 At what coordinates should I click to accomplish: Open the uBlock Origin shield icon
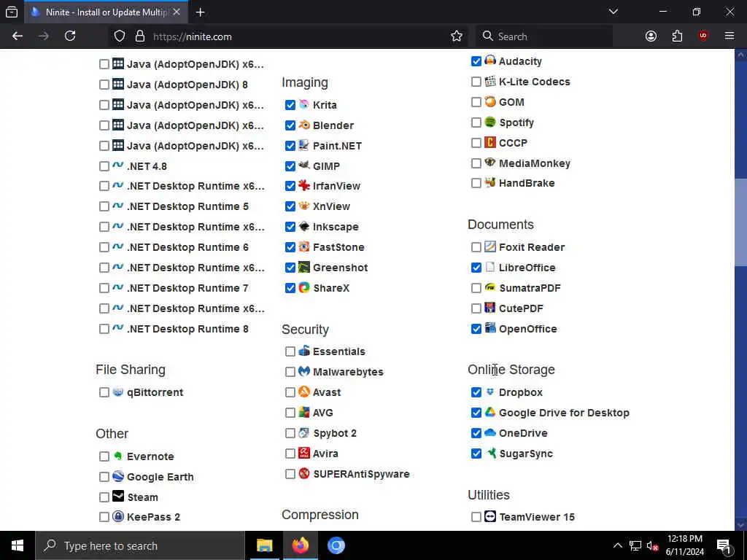pos(703,36)
